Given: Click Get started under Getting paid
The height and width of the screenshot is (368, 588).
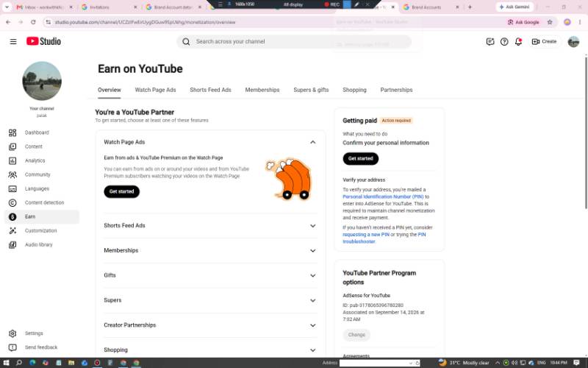Looking at the screenshot, I should [x=360, y=158].
